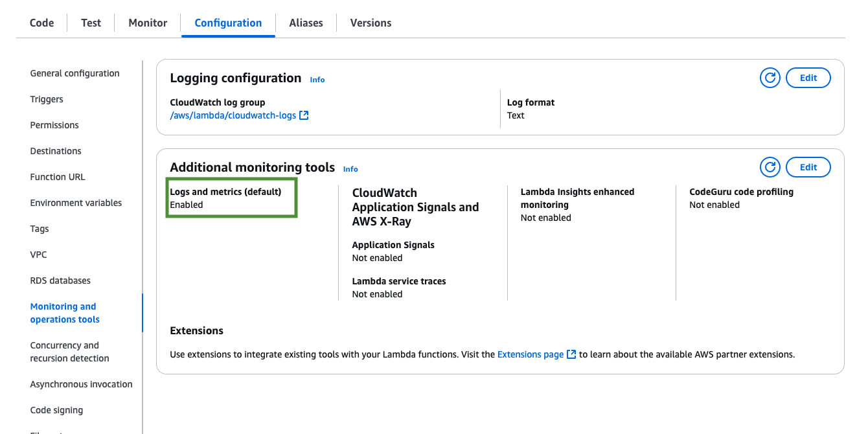Edit the Logging configuration settings

coord(808,78)
